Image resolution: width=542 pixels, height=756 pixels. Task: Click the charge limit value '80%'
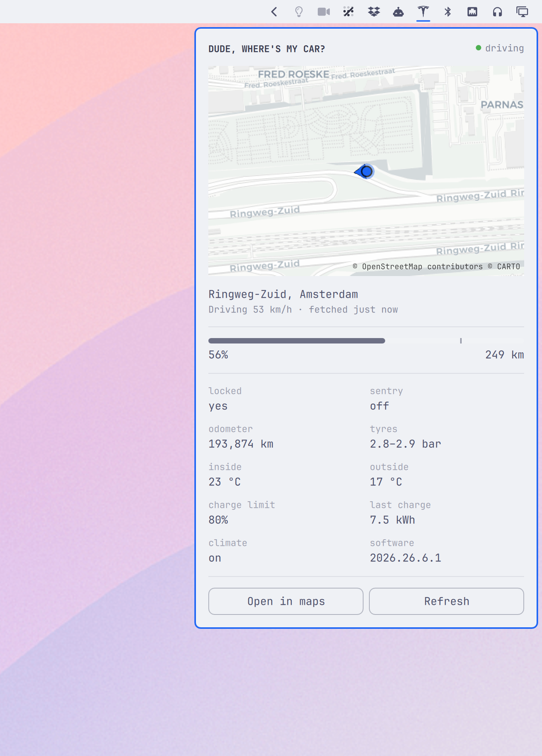click(218, 520)
